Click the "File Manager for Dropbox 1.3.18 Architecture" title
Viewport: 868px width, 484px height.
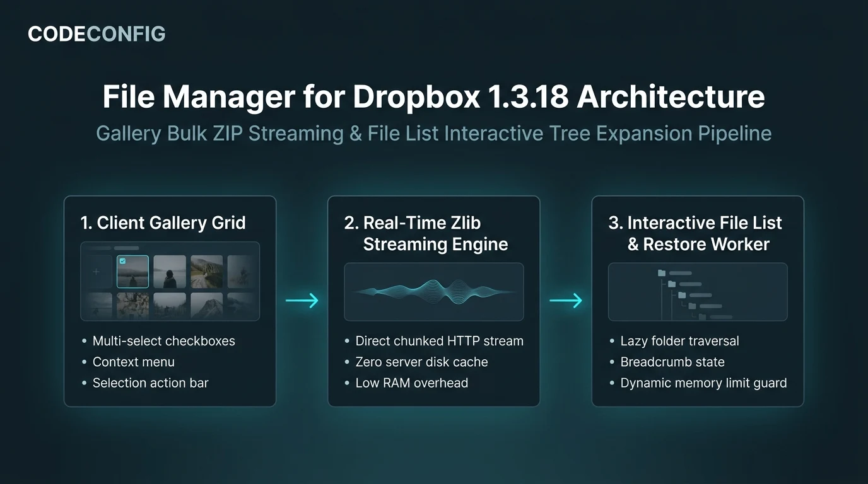(x=433, y=97)
